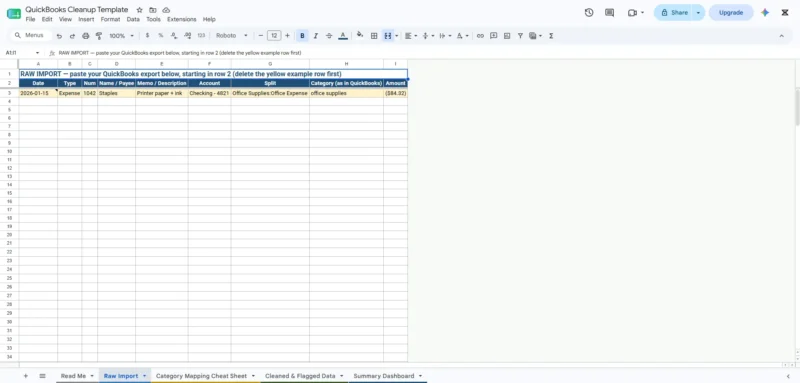
Task: Click the Undo icon
Action: (x=59, y=36)
